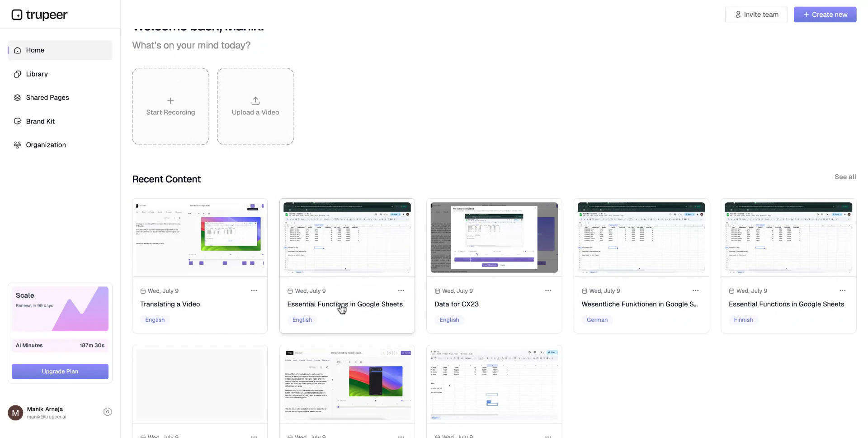Open options menu for Data for CX23

pyautogui.click(x=548, y=290)
